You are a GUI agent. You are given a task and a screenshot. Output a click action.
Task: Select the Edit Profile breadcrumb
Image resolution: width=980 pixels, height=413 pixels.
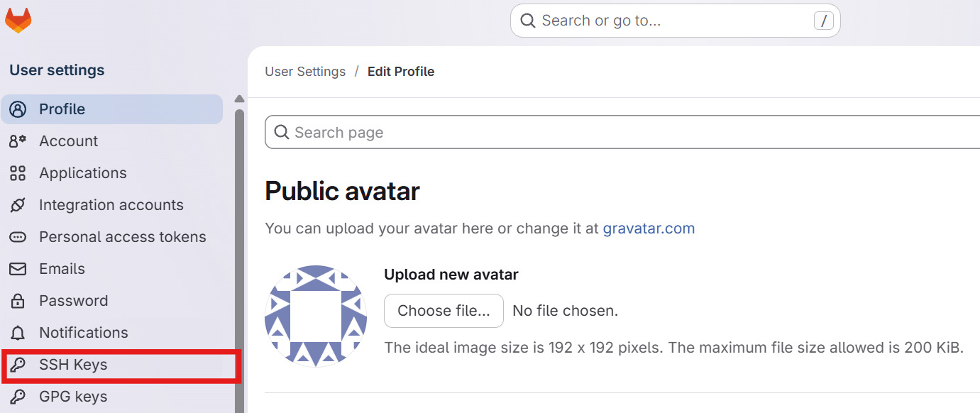coord(401,71)
